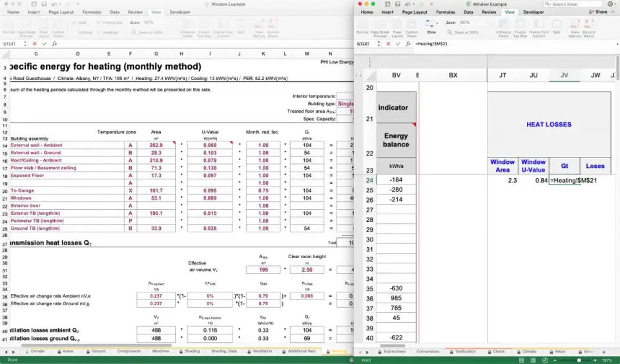The width and height of the screenshot is (620, 364).
Task: Click Freeze Top Row in right window
Action: [519, 33]
